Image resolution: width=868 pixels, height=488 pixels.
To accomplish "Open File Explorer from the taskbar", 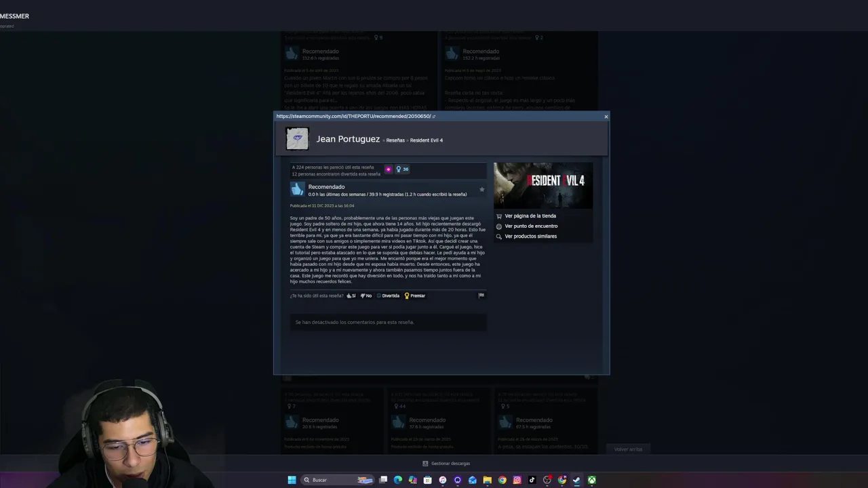I will coord(487,480).
